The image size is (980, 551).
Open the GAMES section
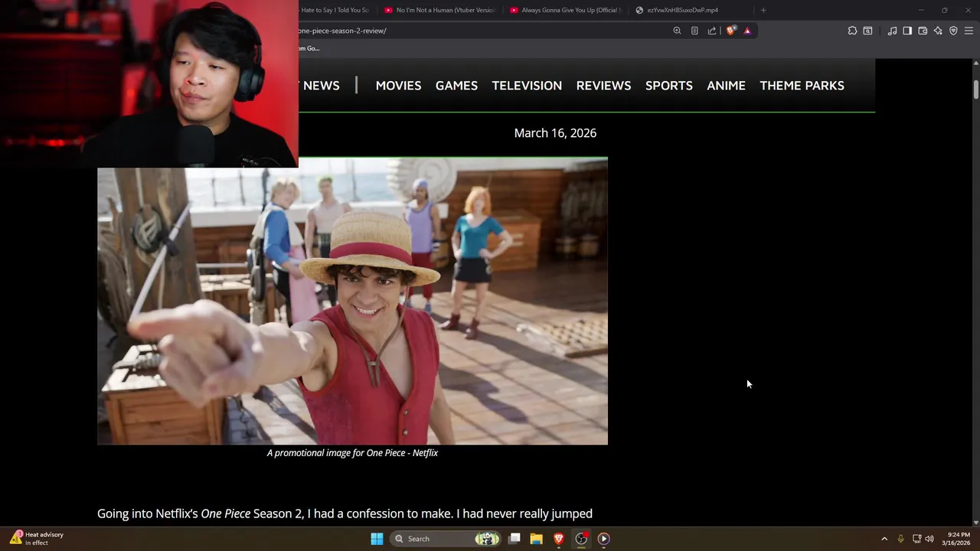click(x=456, y=86)
